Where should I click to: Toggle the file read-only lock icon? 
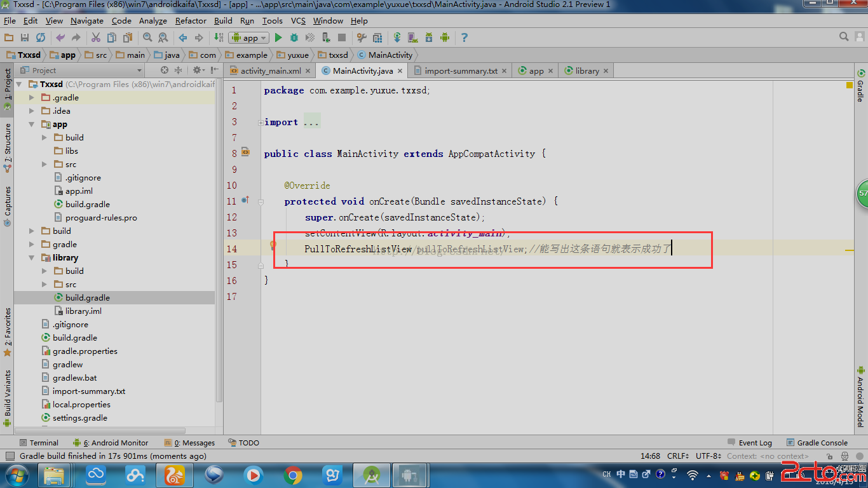[830, 456]
